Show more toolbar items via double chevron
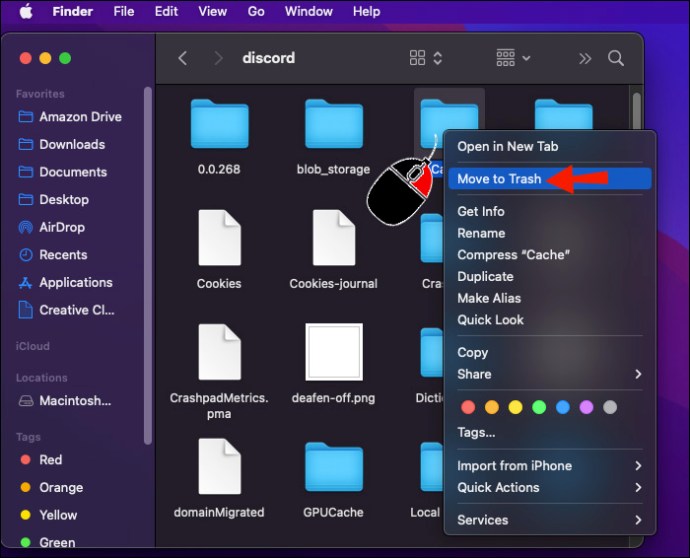This screenshot has width=690, height=558. pyautogui.click(x=585, y=59)
